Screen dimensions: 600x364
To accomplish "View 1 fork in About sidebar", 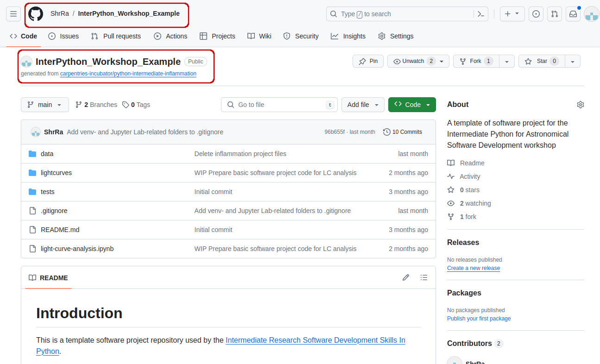I will 462,217.
